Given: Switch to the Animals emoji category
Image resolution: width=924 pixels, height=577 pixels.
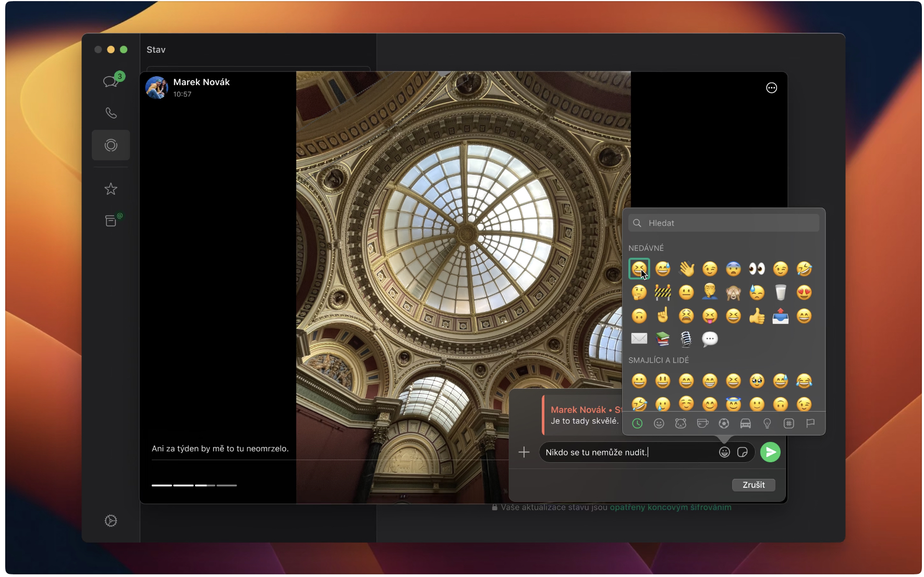Looking at the screenshot, I should click(681, 424).
